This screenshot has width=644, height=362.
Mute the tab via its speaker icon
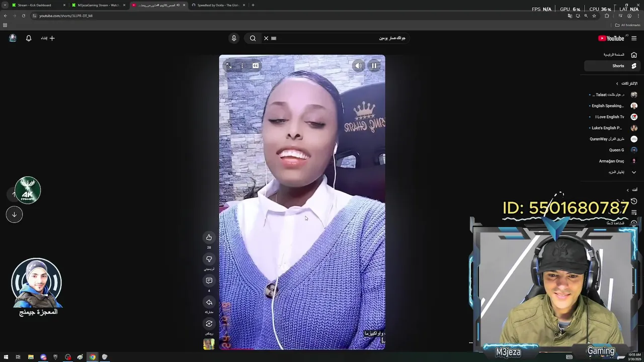tap(178, 5)
